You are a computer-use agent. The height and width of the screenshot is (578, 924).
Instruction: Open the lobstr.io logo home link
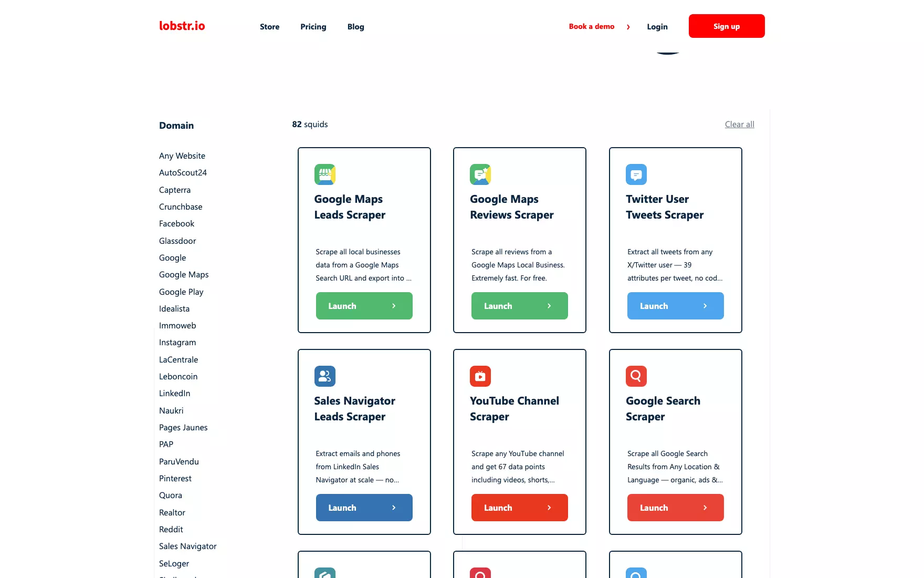[182, 26]
